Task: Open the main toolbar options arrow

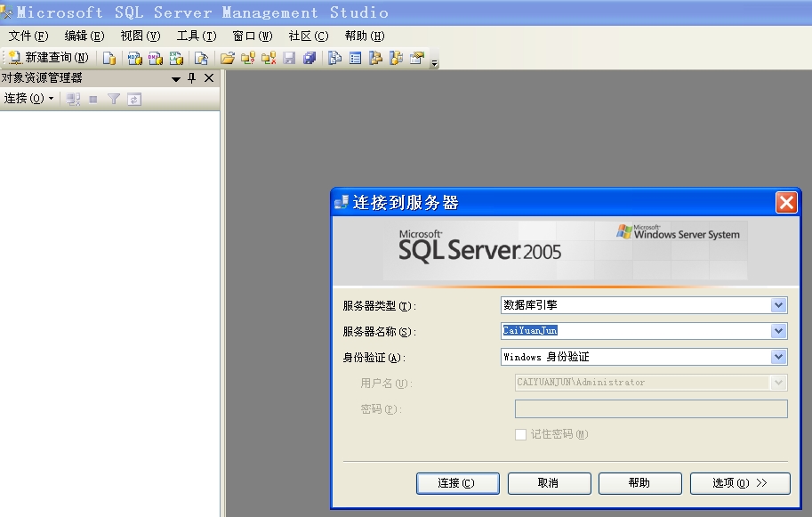Action: pyautogui.click(x=435, y=62)
